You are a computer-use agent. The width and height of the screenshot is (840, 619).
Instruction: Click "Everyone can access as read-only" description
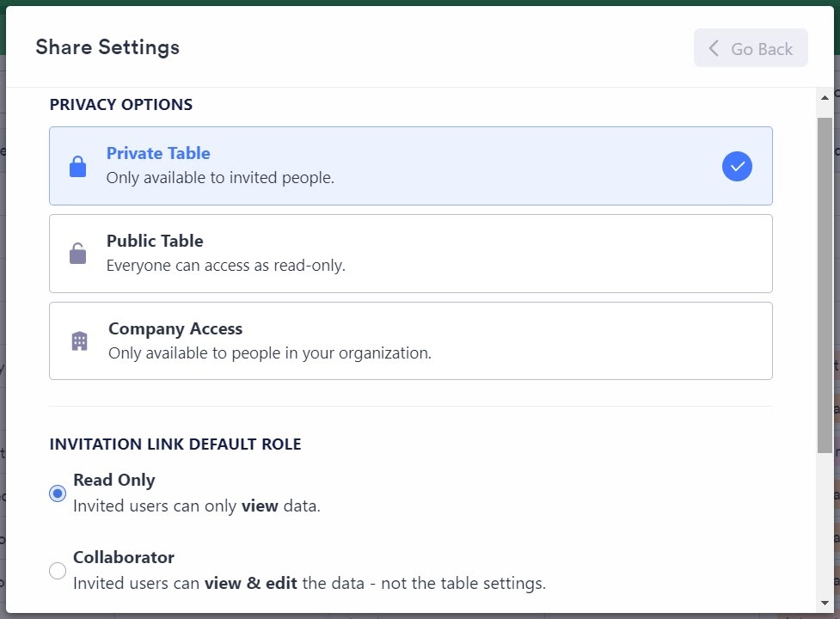(x=225, y=266)
